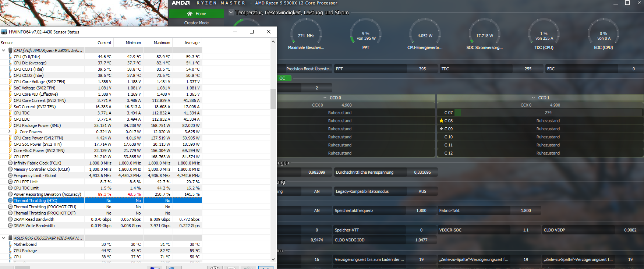Click bolt icon beside CPU PPT row
Image resolution: width=644 pixels, height=269 pixels.
coord(10,157)
